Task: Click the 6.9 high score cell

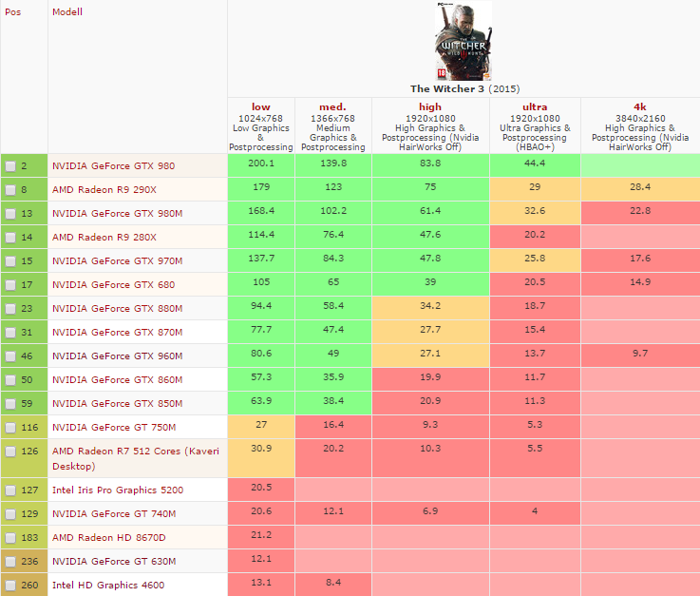Action: pos(430,513)
